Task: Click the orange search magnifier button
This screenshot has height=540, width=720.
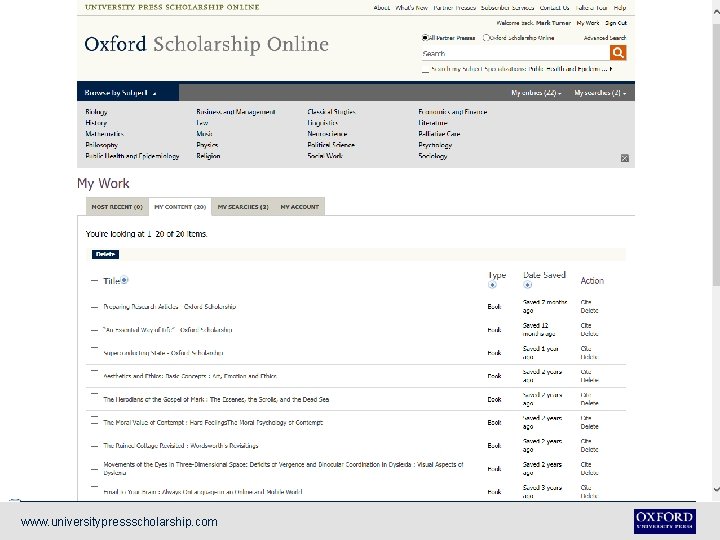Action: 618,53
